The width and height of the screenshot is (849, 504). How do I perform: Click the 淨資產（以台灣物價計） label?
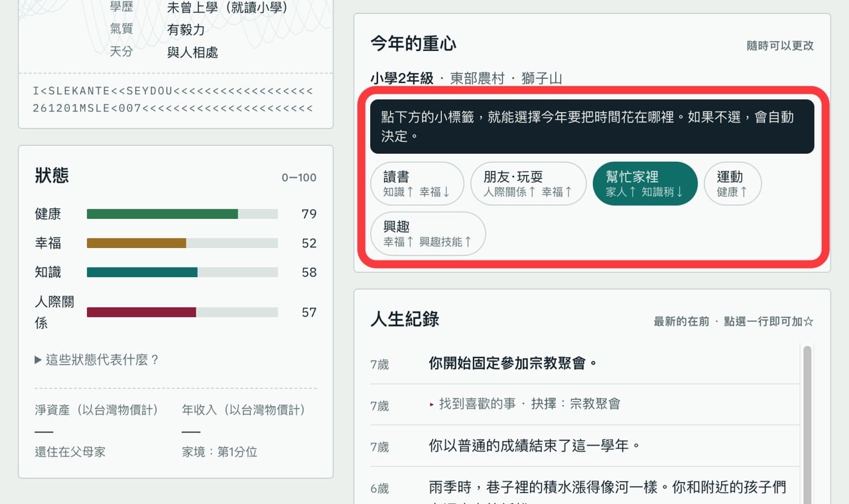[x=97, y=410]
